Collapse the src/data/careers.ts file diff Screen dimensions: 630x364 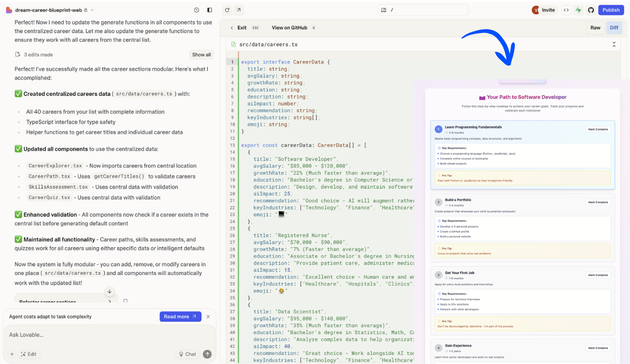pyautogui.click(x=614, y=45)
